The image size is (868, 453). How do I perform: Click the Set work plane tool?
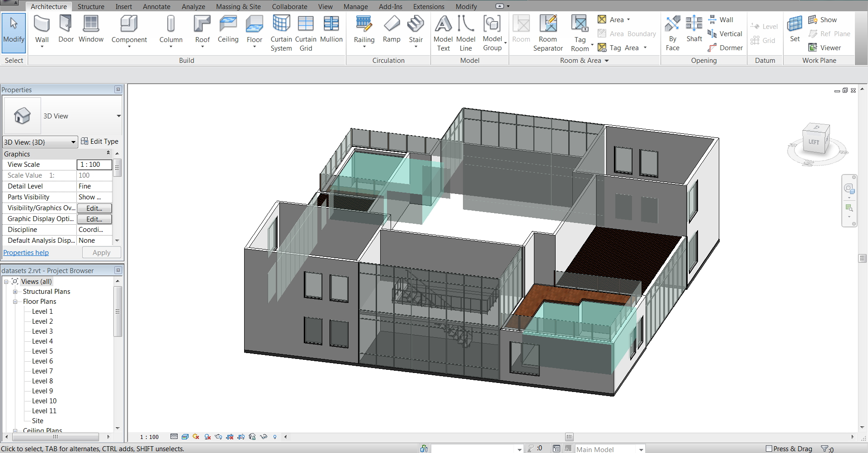tap(795, 29)
